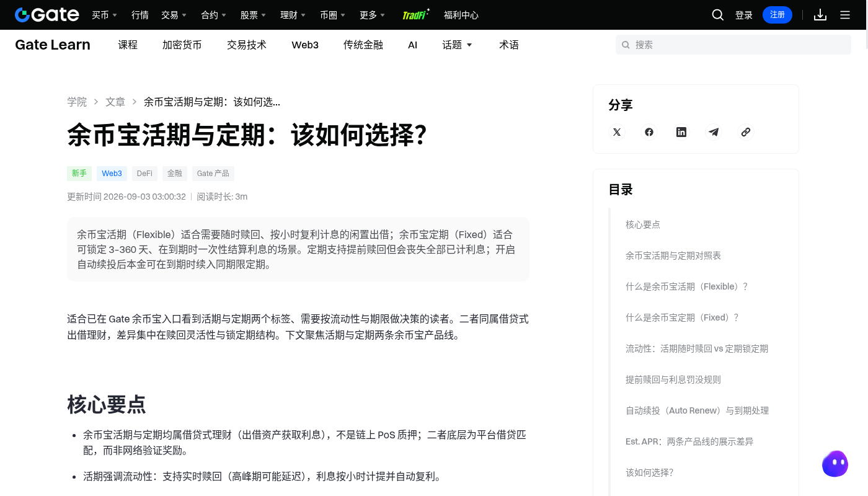The width and height of the screenshot is (868, 496).
Task: Jump to 什么是余币宝活期（Flexible）？ section
Action: (x=687, y=286)
